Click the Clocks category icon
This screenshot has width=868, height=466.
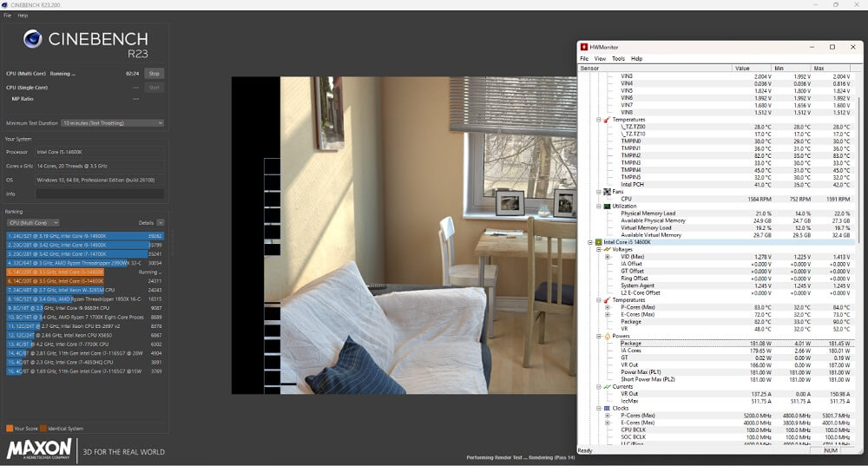pyautogui.click(x=606, y=408)
